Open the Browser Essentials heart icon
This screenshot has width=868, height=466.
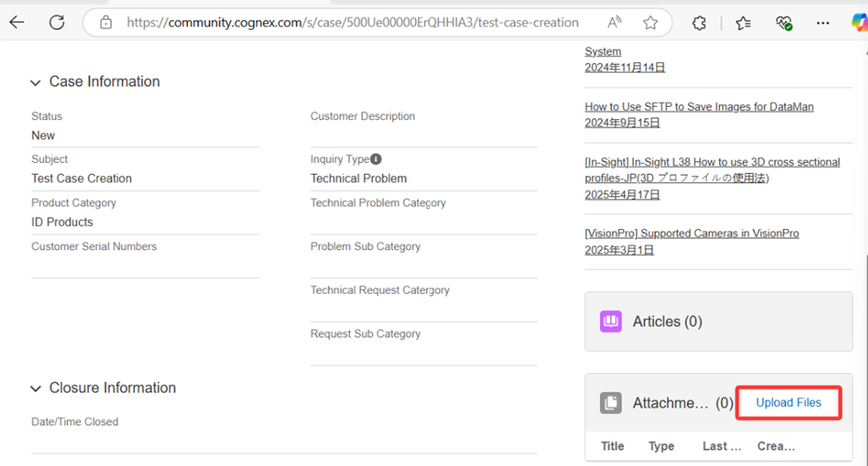click(783, 22)
